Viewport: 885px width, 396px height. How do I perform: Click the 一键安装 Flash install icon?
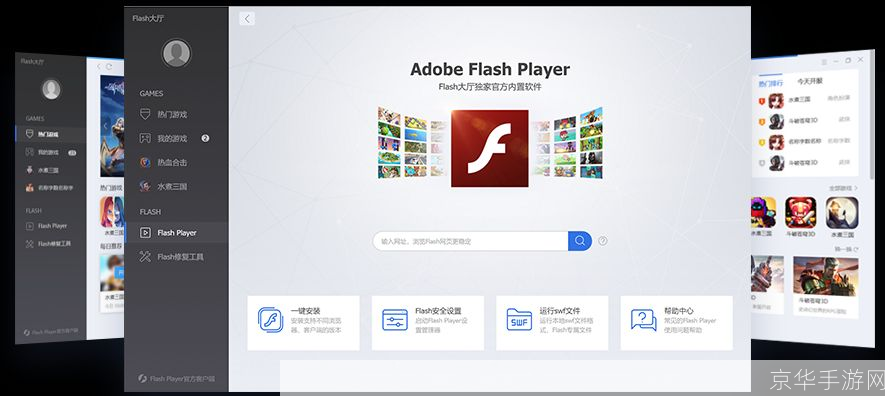click(271, 320)
